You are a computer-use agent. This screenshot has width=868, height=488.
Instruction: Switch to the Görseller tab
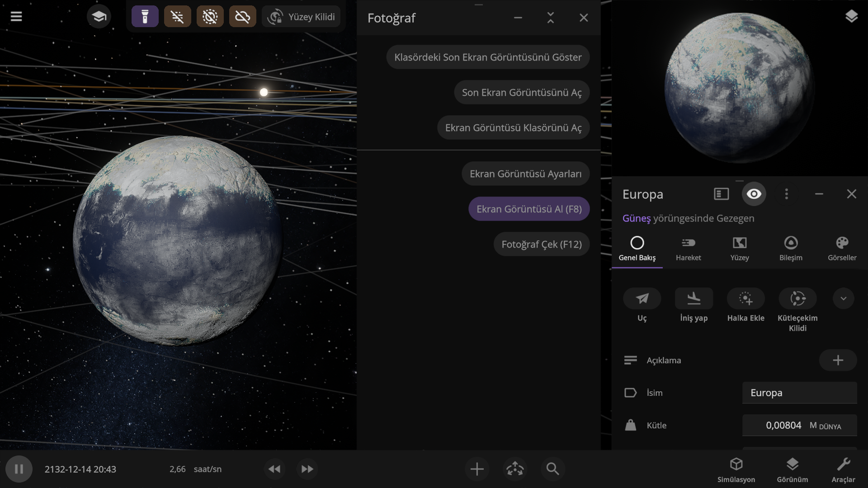[842, 249]
